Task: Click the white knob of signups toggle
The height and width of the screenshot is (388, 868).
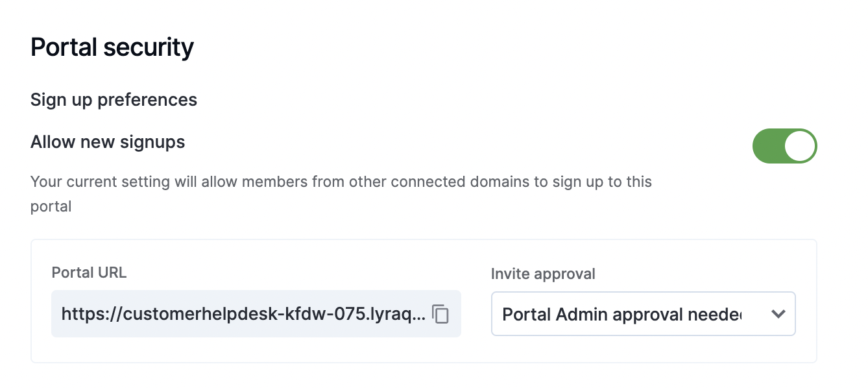Action: (x=800, y=146)
